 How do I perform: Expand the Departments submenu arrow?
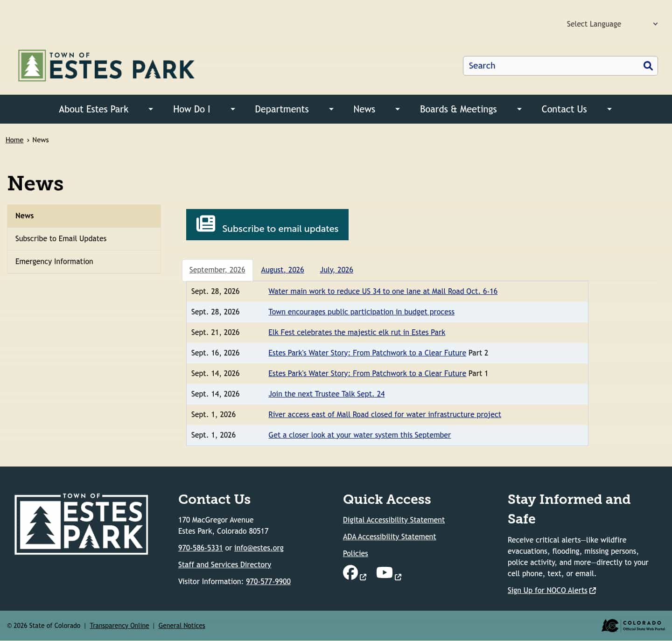[x=331, y=109]
